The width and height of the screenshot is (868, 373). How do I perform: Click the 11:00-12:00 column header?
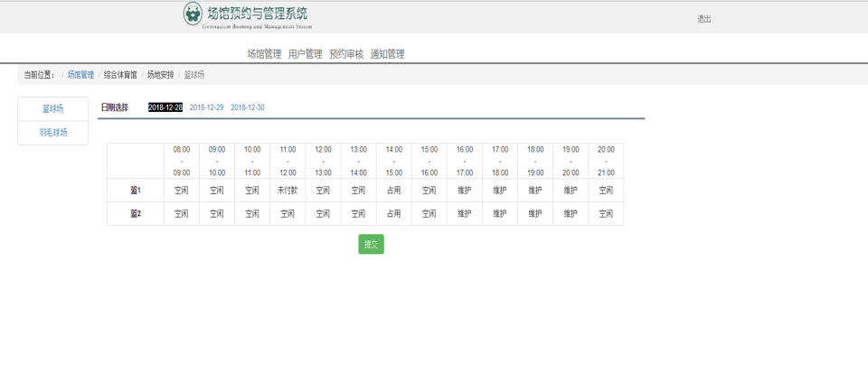click(x=288, y=161)
